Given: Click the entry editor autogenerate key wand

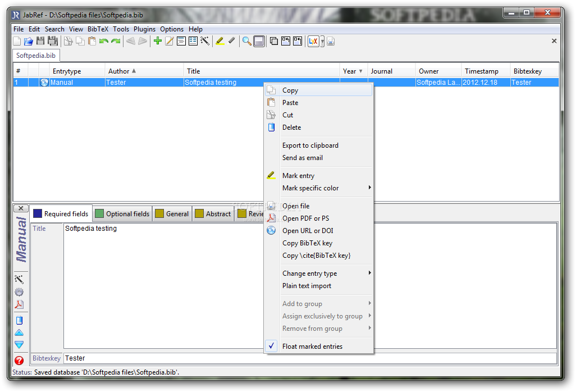Looking at the screenshot, I should pos(19,279).
